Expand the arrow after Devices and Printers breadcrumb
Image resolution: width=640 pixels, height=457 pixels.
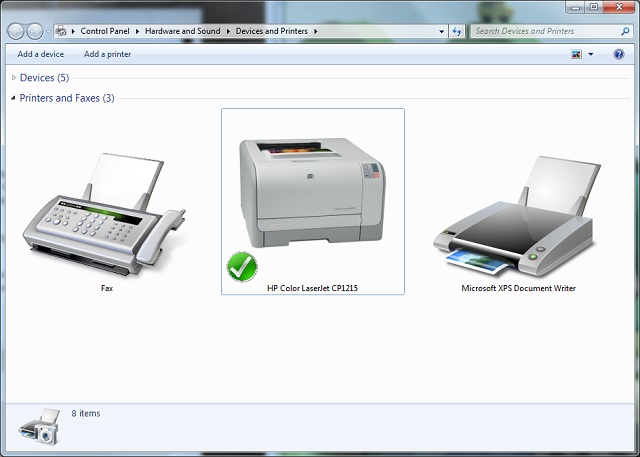tap(316, 31)
